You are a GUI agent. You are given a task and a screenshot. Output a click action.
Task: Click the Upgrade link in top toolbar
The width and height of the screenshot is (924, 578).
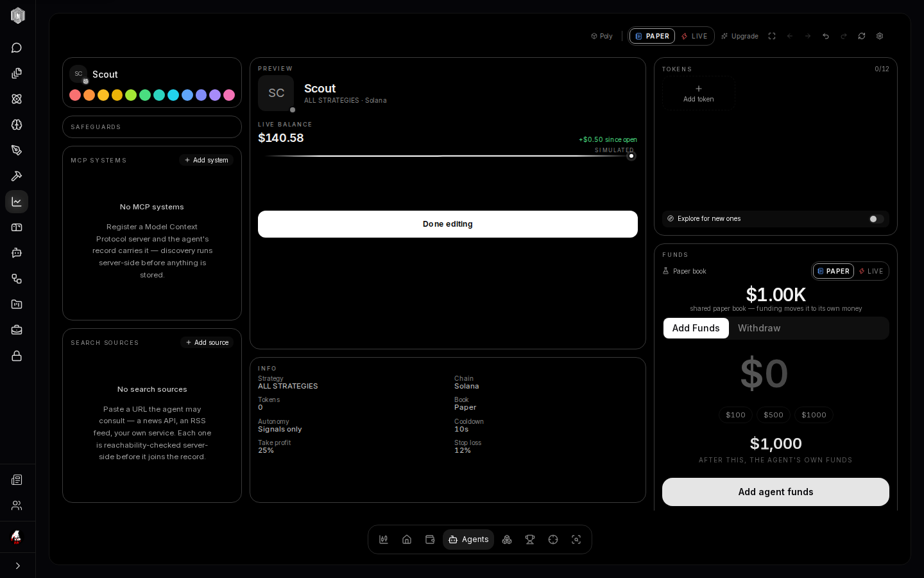click(740, 36)
